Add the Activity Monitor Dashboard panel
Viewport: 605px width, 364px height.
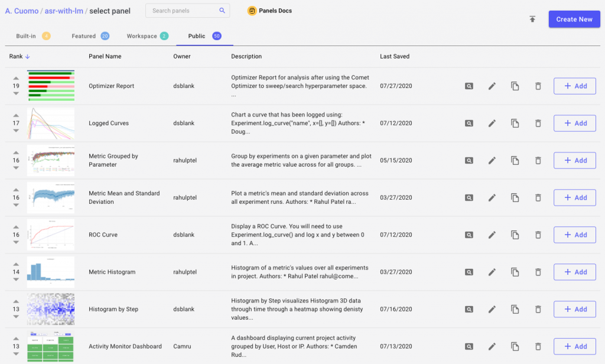[x=574, y=347]
